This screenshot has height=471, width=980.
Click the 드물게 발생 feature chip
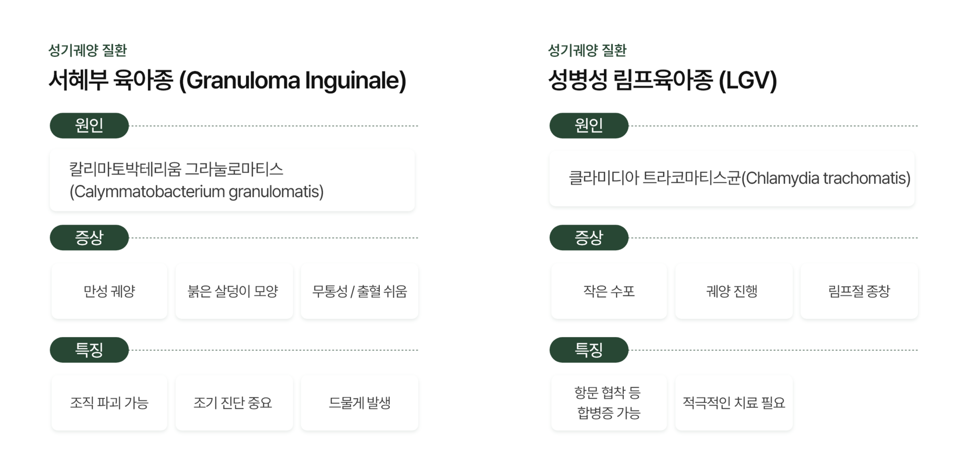pyautogui.click(x=359, y=403)
